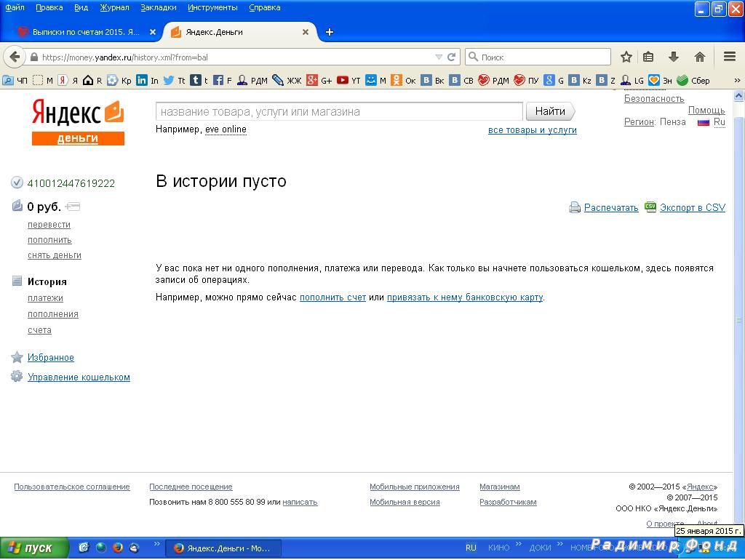Open the YouTube 'YT' bookmark
This screenshot has width=745, height=560.
click(x=348, y=80)
